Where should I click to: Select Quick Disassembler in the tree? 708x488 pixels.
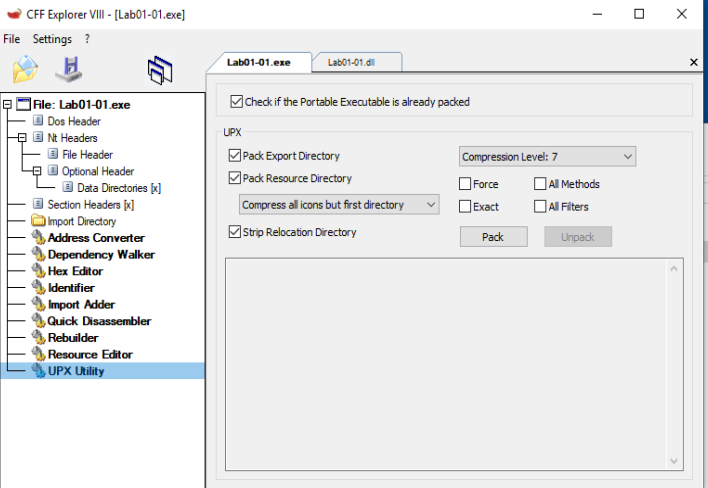tap(99, 321)
